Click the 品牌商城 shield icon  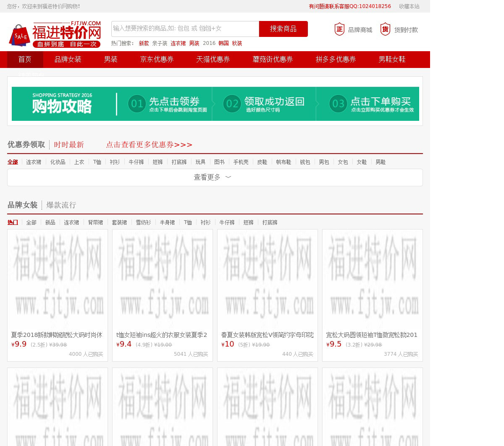[339, 29]
